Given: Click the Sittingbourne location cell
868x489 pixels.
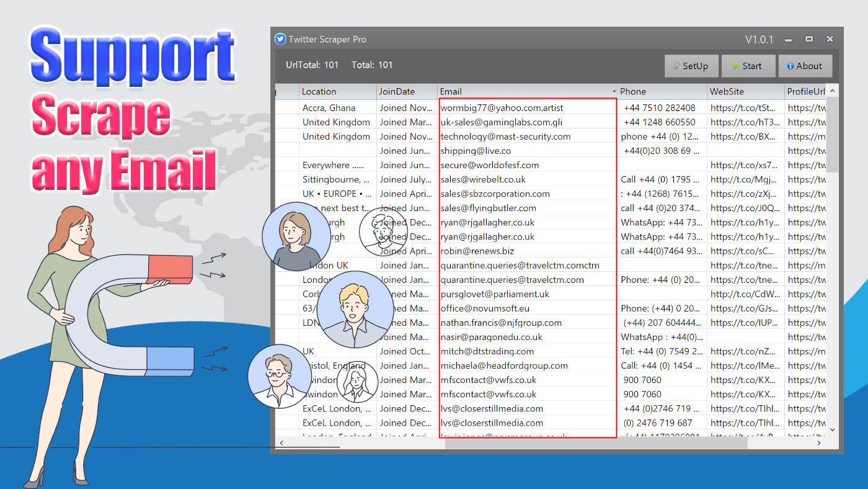Looking at the screenshot, I should tap(338, 179).
